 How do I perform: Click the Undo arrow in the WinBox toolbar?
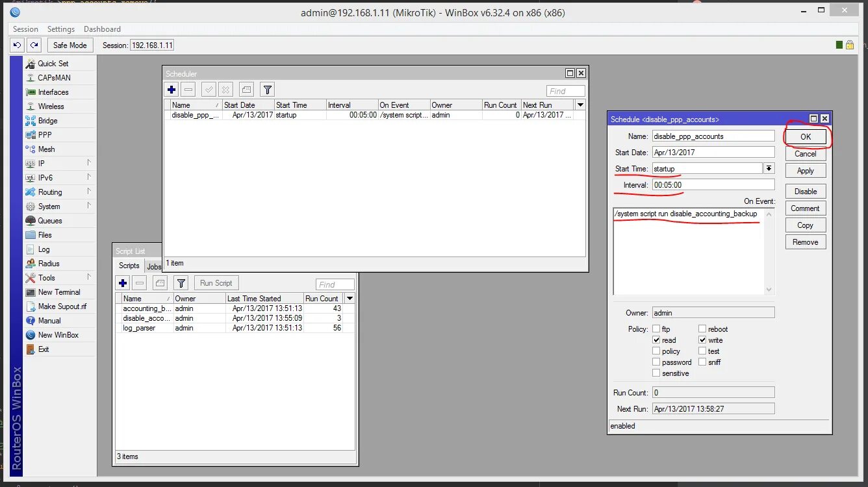tap(18, 45)
